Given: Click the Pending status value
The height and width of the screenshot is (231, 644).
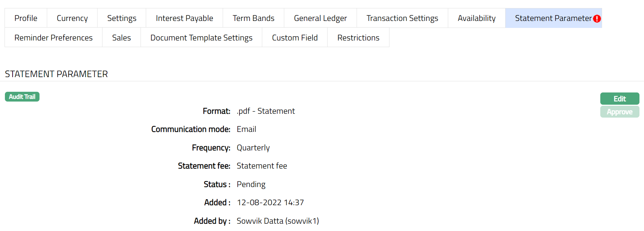Looking at the screenshot, I should point(251,184).
